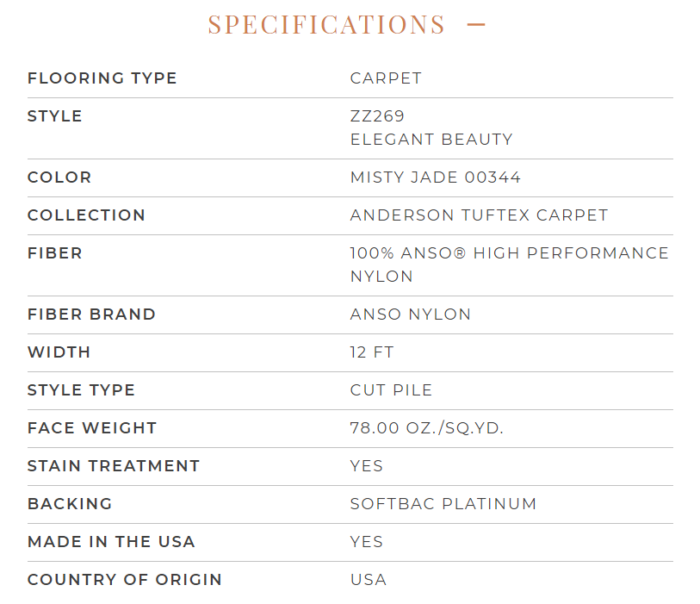Screen dimensions: 700x604
Task: Select the Softbac Platinum backing value
Action: point(443,504)
